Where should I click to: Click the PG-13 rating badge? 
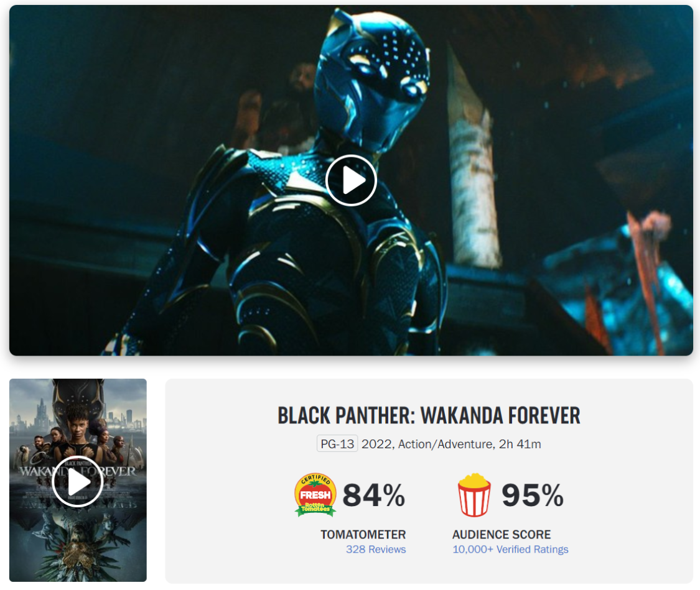(337, 444)
